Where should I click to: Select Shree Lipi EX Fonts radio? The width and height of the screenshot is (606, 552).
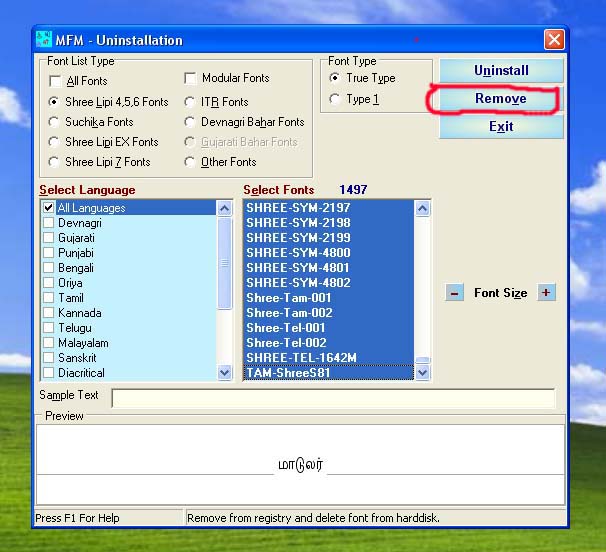pos(54,142)
